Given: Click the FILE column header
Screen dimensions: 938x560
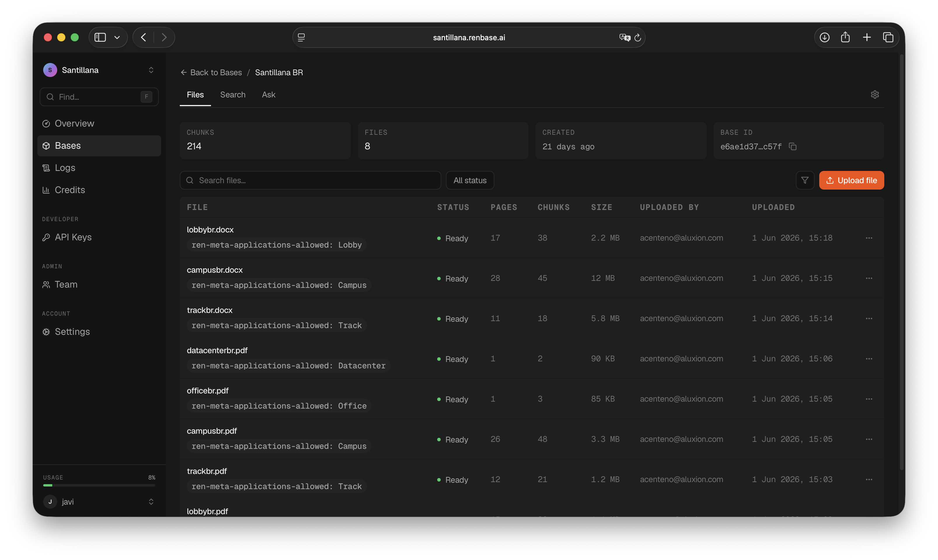Looking at the screenshot, I should tap(197, 207).
